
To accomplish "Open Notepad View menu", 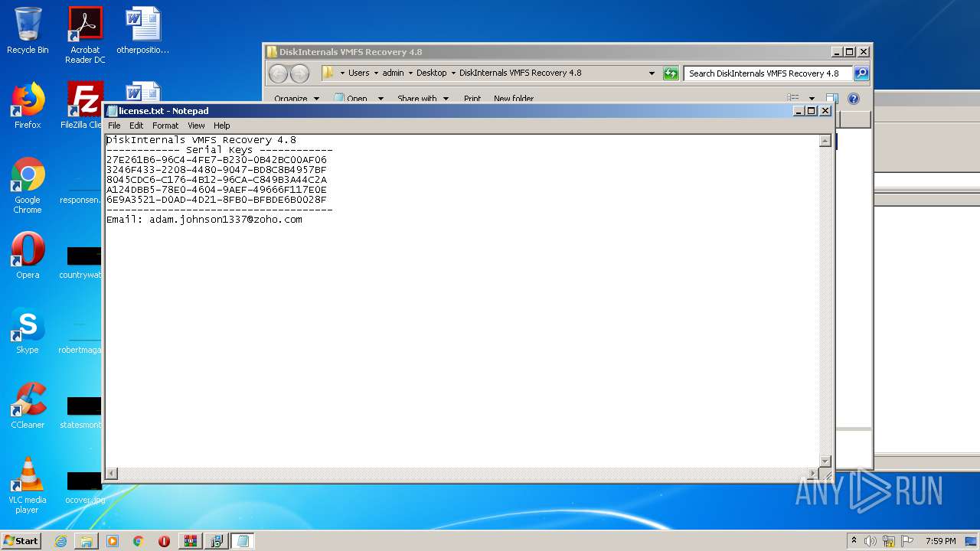I will click(x=196, y=126).
